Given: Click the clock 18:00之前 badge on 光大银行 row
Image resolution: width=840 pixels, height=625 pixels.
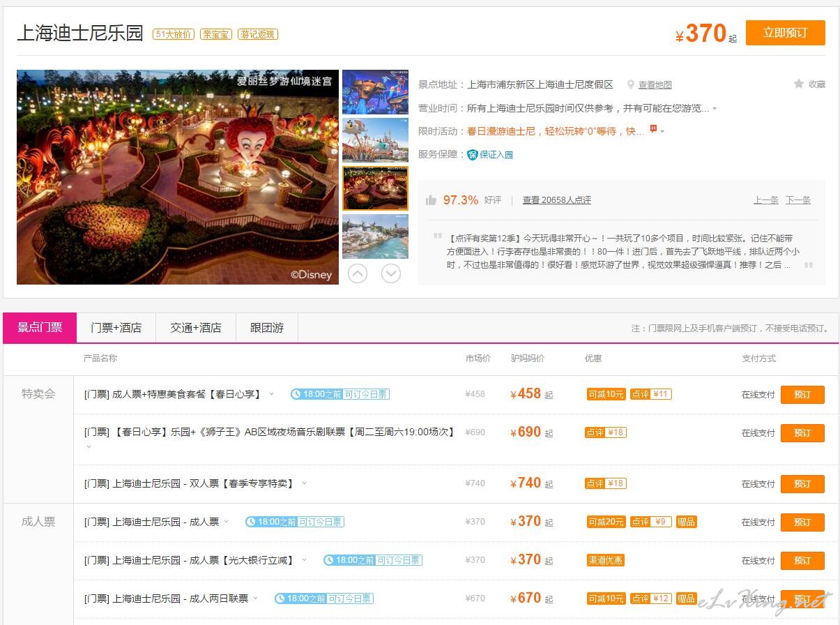Looking at the screenshot, I should pyautogui.click(x=372, y=560).
